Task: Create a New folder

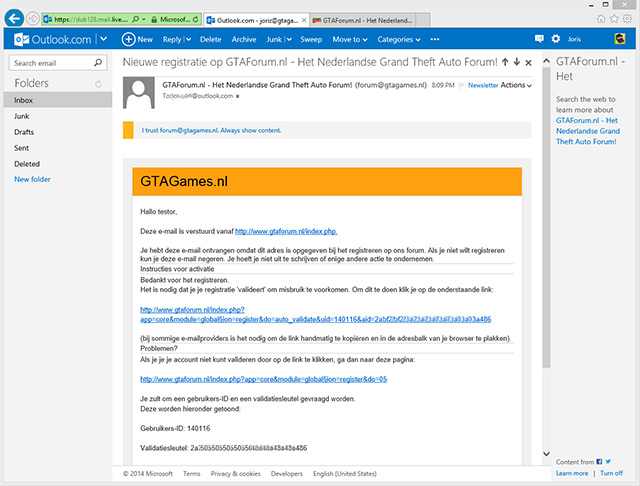Action: (32, 179)
